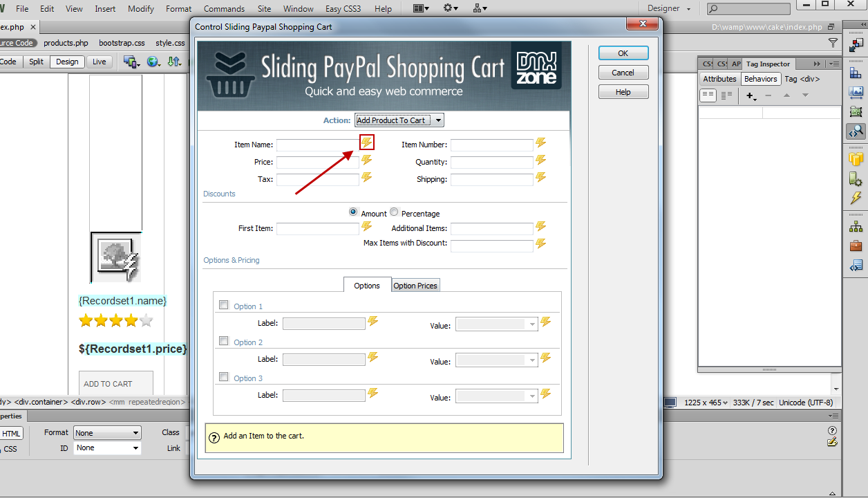Show category view in Tag Inspector
Image resolution: width=868 pixels, height=498 pixels.
708,95
